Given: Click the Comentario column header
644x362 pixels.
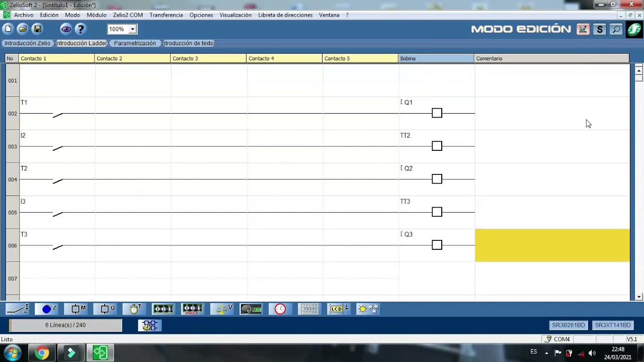Looking at the screenshot, I should click(x=551, y=58).
